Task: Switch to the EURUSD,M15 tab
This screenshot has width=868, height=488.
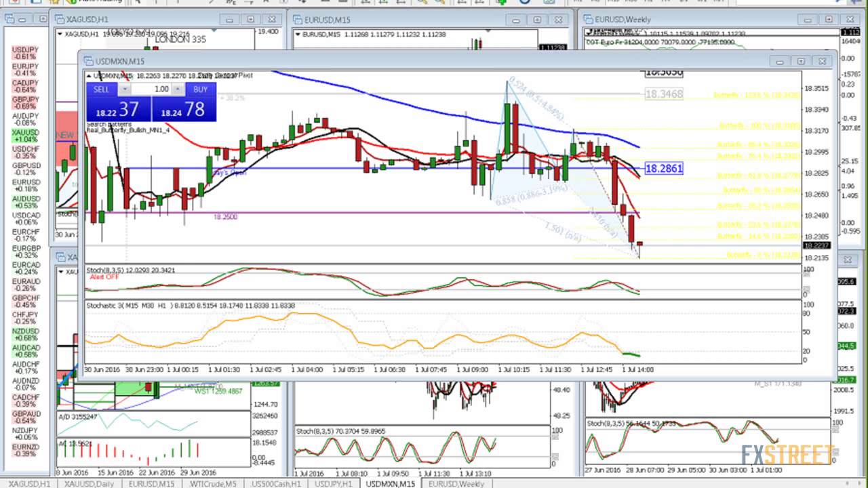Action: click(152, 484)
